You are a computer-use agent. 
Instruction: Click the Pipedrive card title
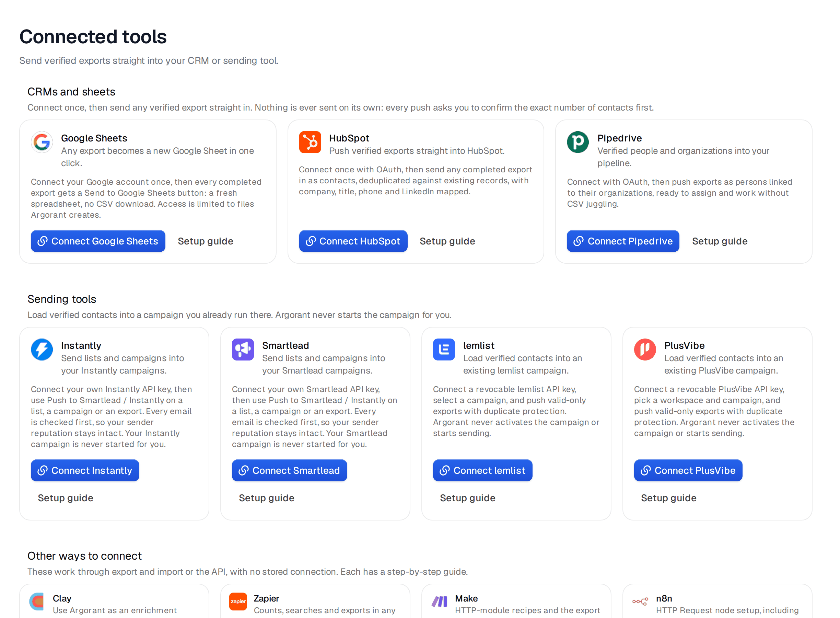[620, 138]
